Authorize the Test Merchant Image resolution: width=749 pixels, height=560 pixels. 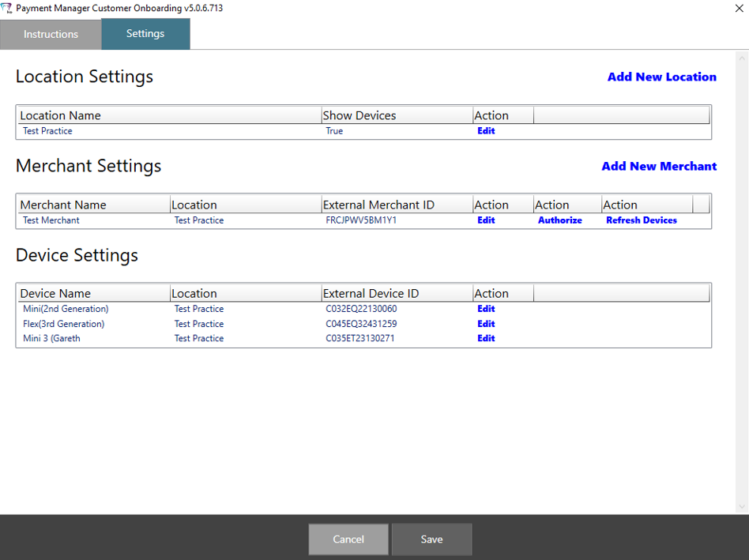pyautogui.click(x=560, y=220)
